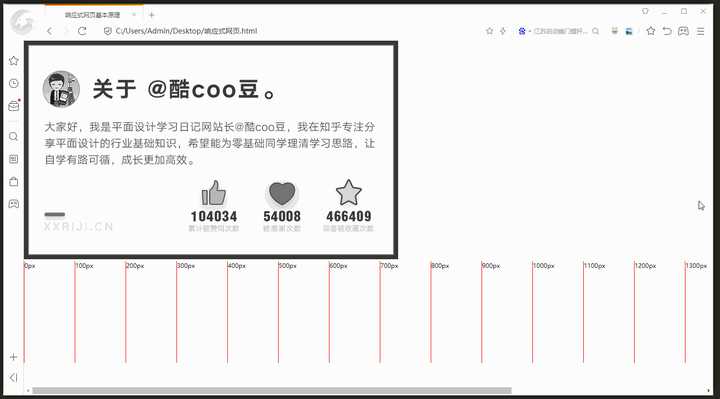Screen dimensions: 720x399
Task: Open the shopping bag icon in sidebar
Action: 14,181
